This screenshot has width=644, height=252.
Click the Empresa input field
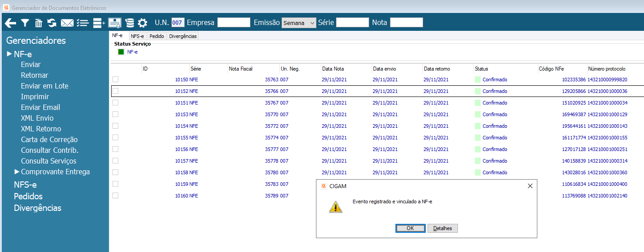coord(233,23)
